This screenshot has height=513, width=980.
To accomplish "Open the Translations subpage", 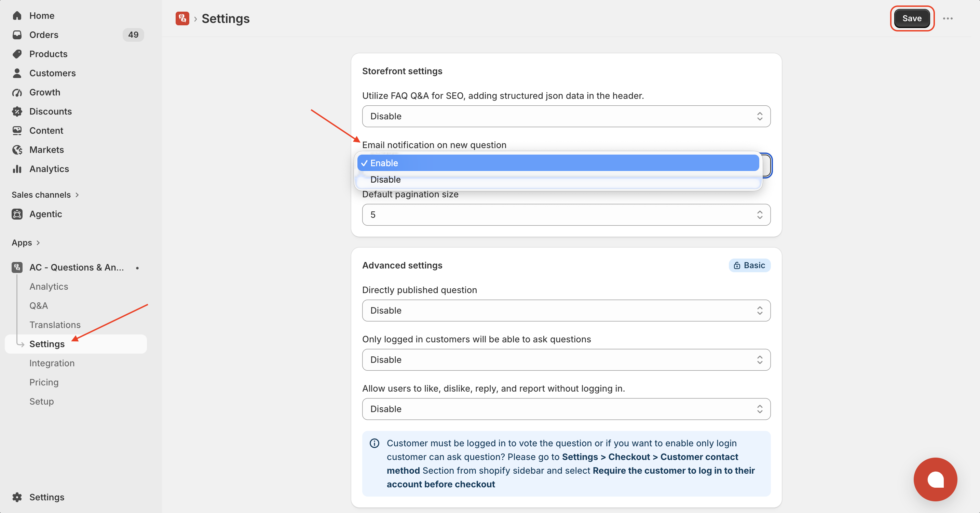I will (x=55, y=325).
